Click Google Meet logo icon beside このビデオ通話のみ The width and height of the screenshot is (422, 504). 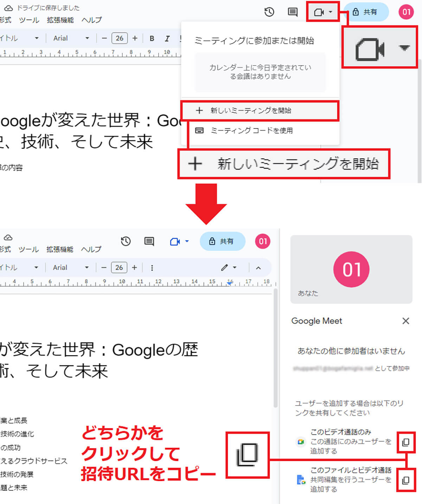click(301, 442)
